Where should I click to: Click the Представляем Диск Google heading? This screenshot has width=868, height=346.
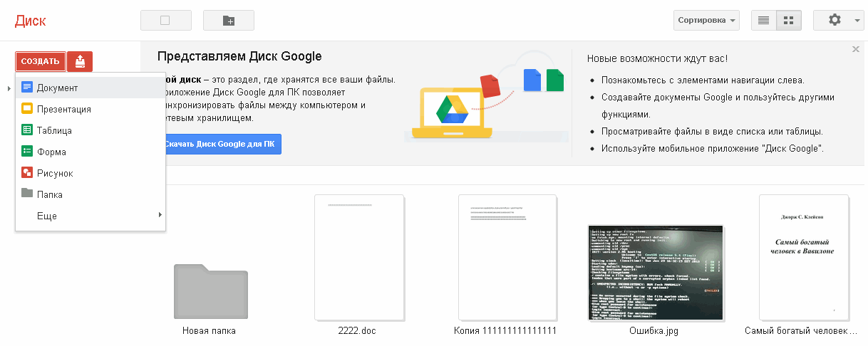tap(239, 57)
